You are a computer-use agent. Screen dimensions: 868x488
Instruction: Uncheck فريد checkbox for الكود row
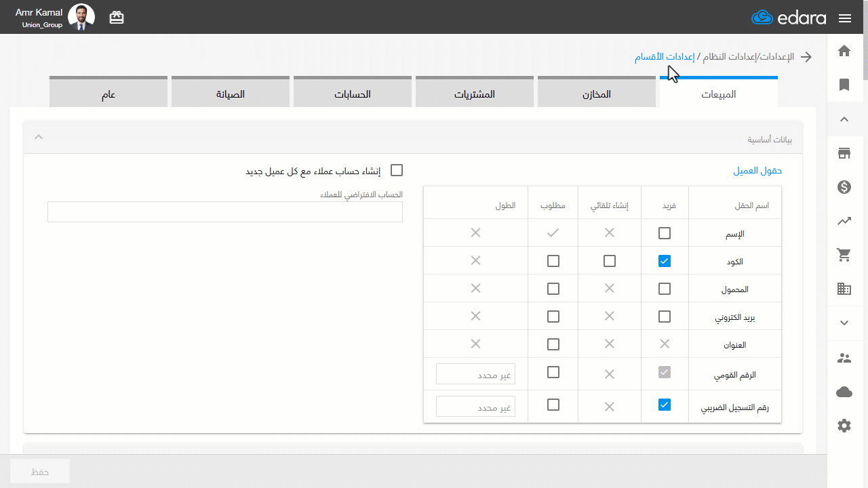pos(665,261)
